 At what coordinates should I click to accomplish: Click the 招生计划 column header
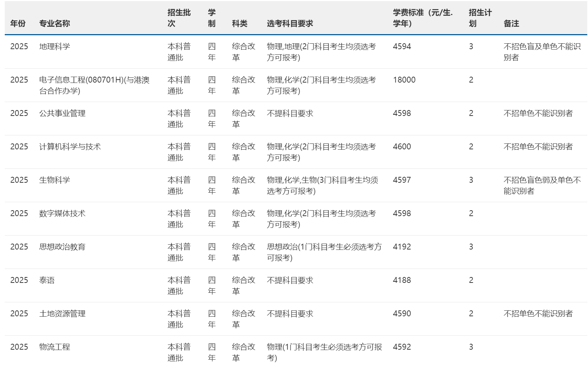[480, 18]
